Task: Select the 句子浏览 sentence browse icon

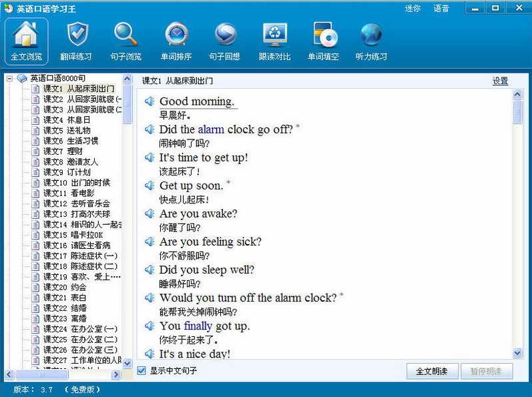Action: (125, 41)
